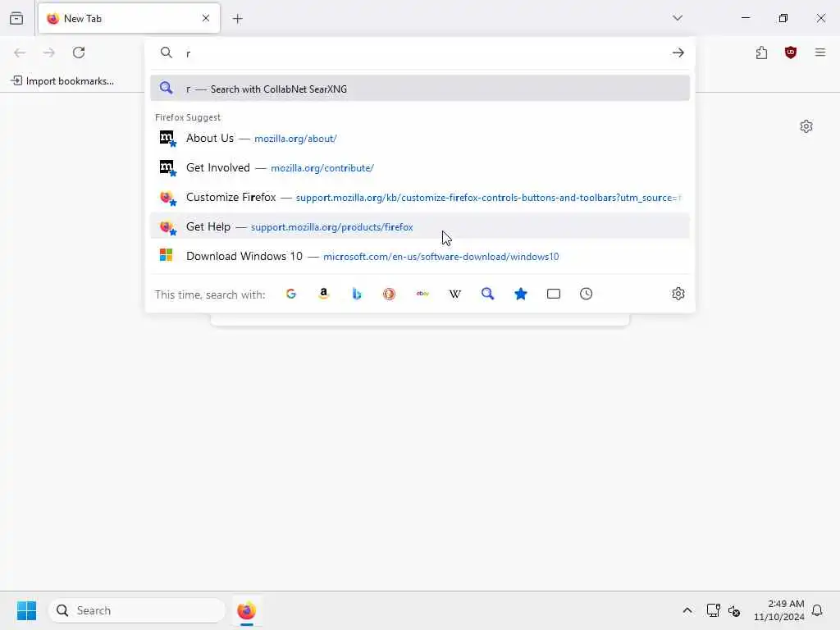840x630 pixels.
Task: Open Get Help support suggestion
Action: coord(420,226)
